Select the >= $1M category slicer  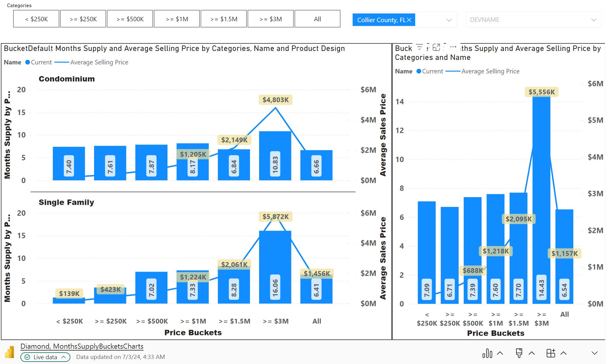tap(177, 19)
